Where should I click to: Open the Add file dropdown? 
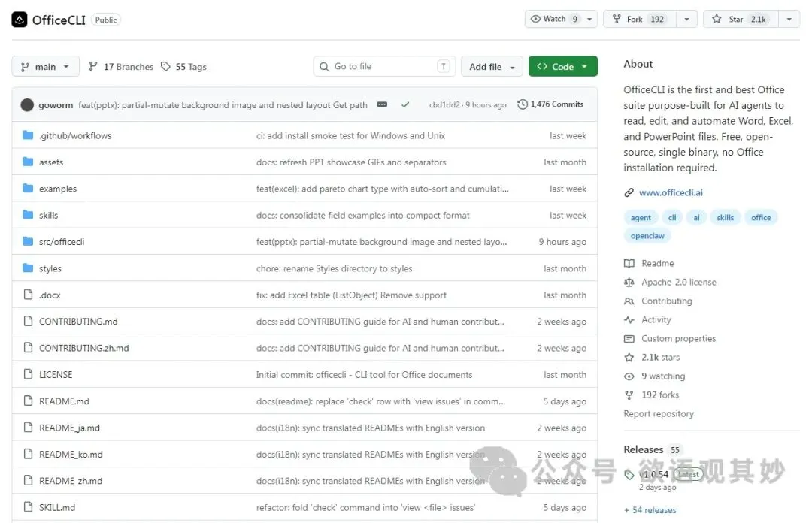(x=492, y=66)
